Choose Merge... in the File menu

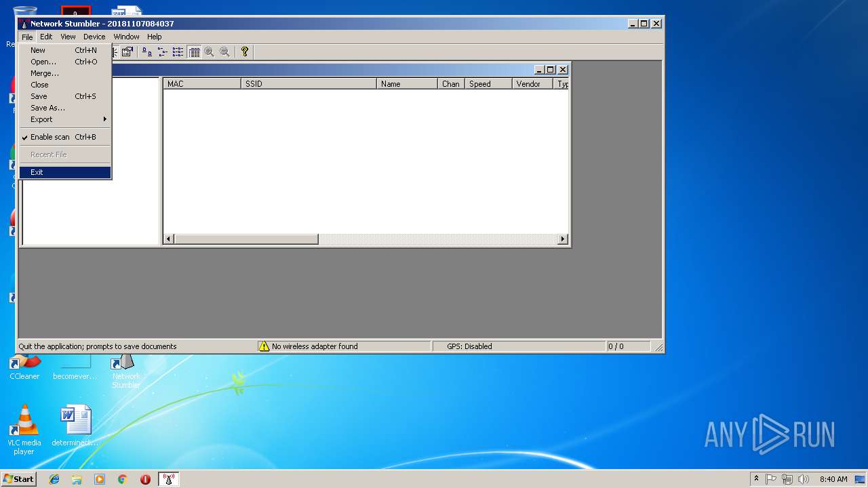(65, 73)
